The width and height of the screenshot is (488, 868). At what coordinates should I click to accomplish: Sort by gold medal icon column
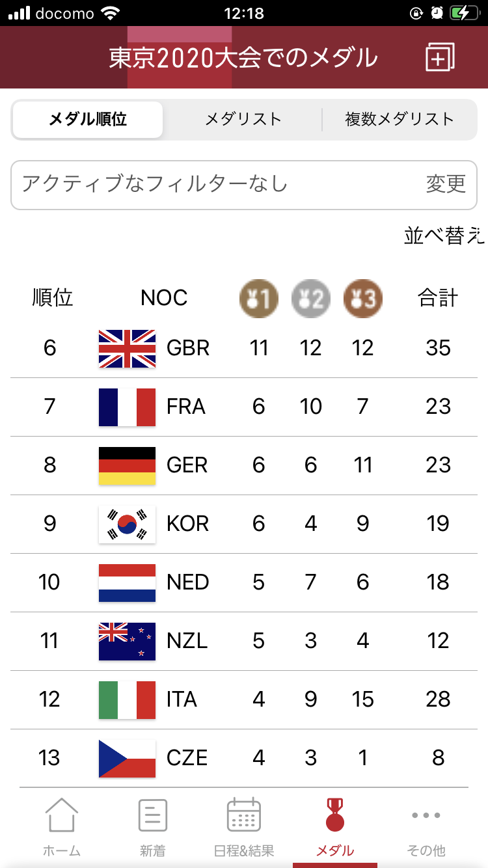point(259,299)
